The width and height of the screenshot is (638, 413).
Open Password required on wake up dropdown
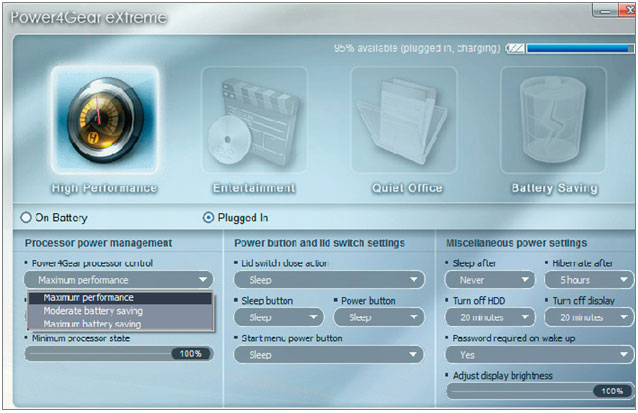tap(540, 355)
